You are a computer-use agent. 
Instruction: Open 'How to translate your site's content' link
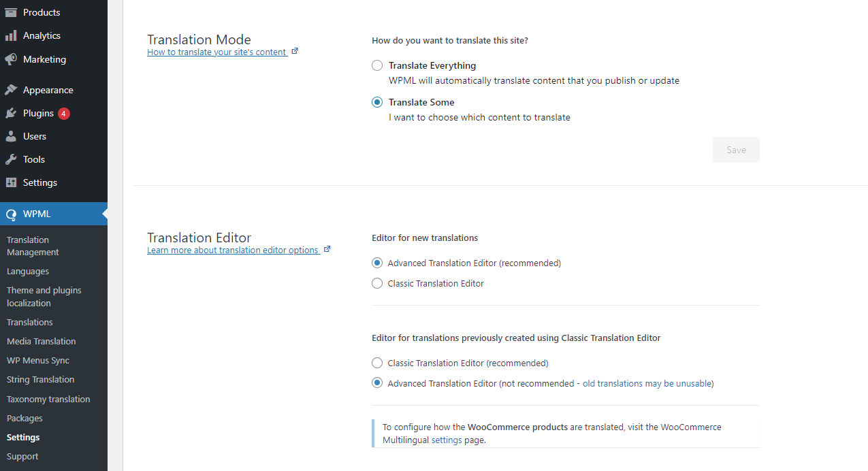click(x=216, y=52)
